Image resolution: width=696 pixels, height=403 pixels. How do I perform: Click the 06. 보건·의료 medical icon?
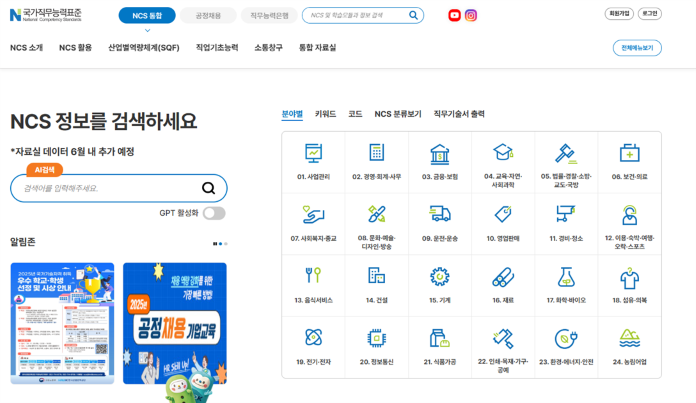[629, 153]
